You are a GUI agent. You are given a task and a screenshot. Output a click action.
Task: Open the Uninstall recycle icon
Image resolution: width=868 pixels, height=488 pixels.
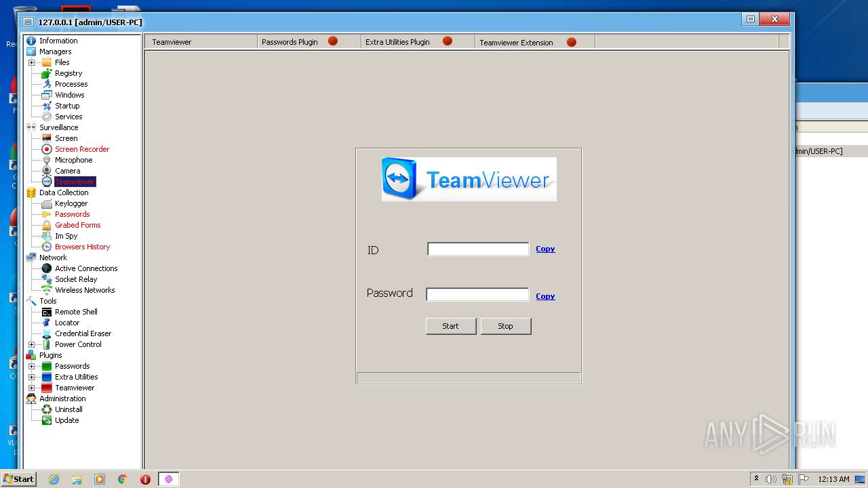pyautogui.click(x=47, y=409)
